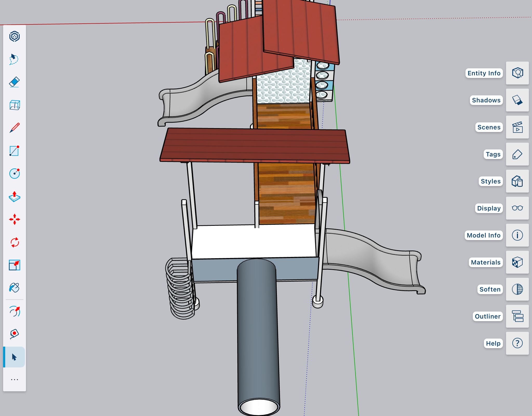Expand more tools via three dots
532x416 pixels.
(15, 380)
